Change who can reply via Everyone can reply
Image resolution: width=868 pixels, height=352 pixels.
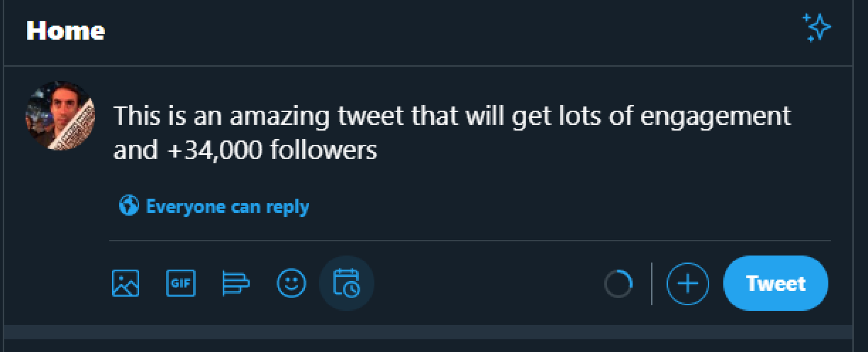[x=228, y=206]
